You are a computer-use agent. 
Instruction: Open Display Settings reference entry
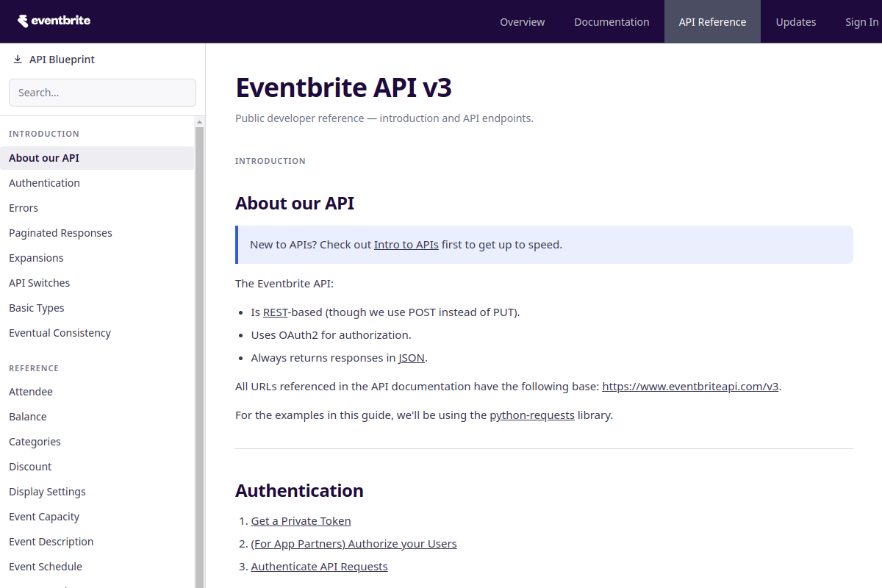coord(97,492)
